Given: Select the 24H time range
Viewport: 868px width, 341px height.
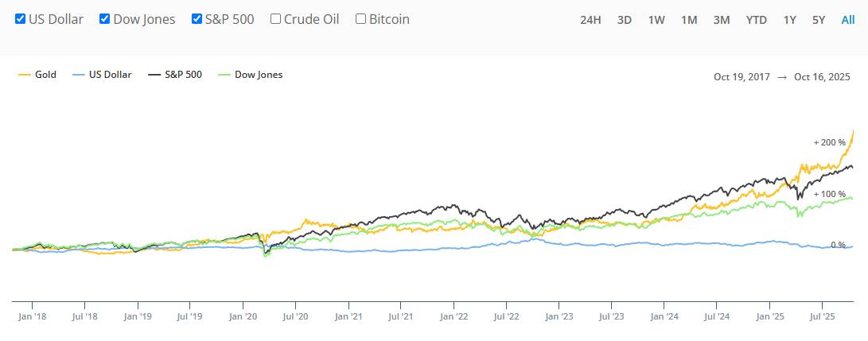Looking at the screenshot, I should tap(590, 20).
